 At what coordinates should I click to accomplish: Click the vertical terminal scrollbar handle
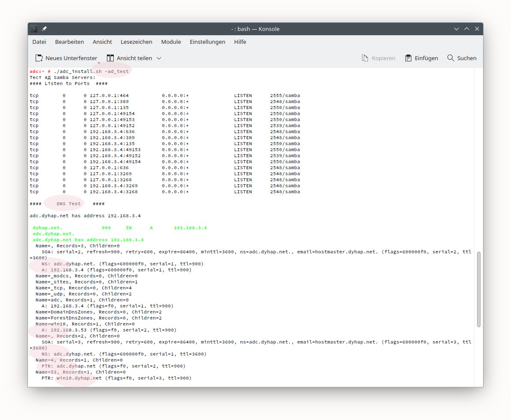pos(479,289)
